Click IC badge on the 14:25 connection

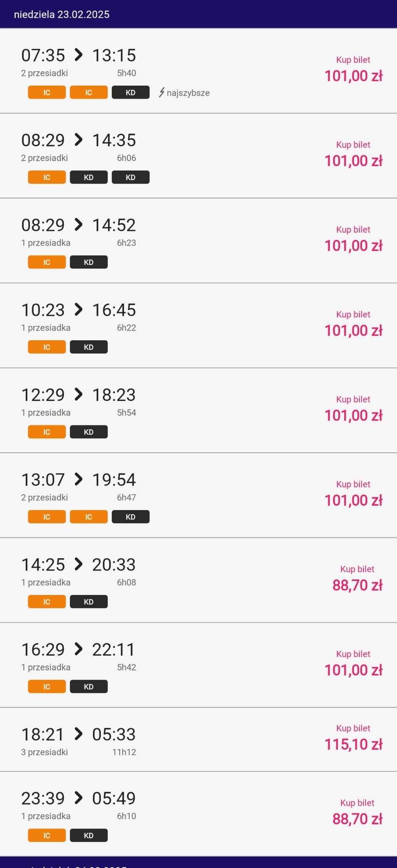(47, 602)
